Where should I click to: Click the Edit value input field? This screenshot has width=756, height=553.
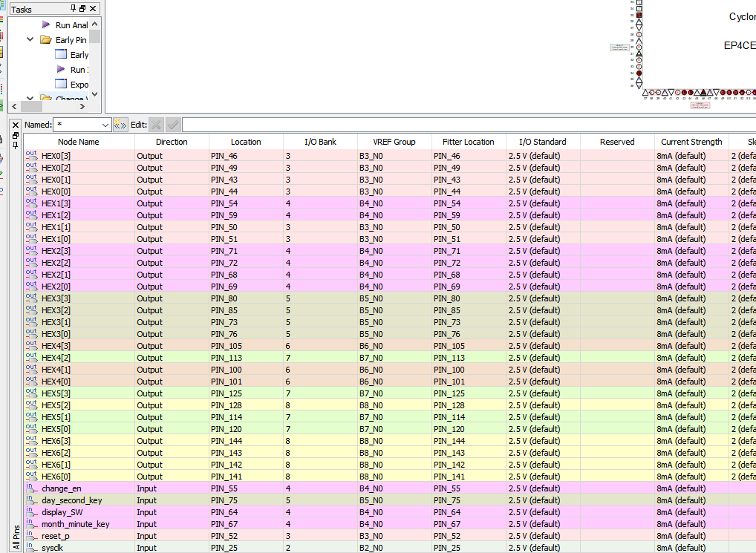click(x=469, y=125)
